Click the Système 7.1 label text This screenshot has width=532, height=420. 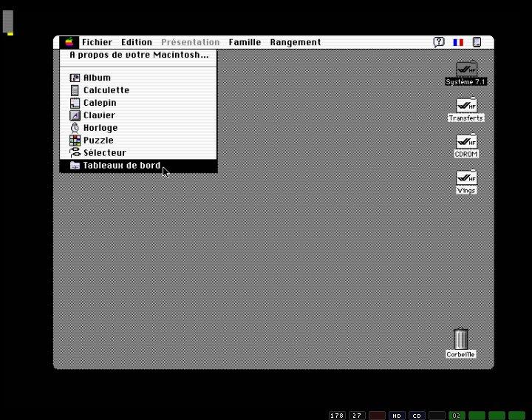[x=465, y=82]
